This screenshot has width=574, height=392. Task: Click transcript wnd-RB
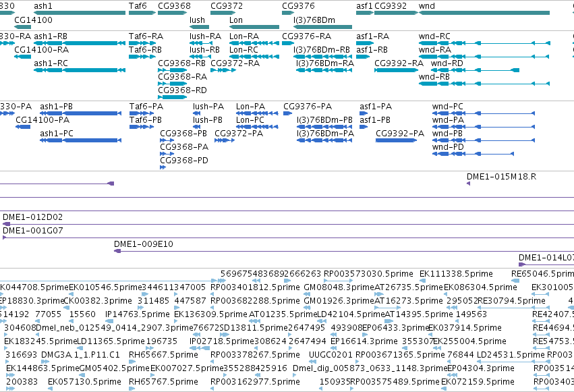click(484, 84)
